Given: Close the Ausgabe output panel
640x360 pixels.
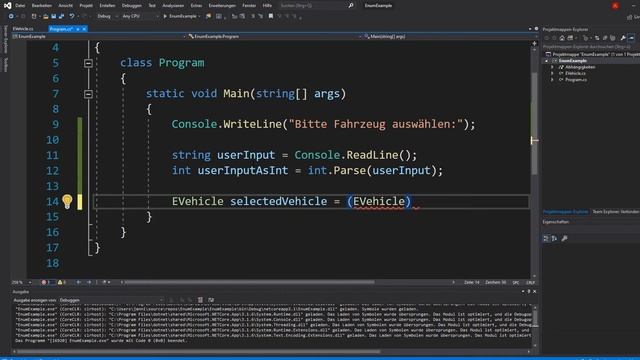Looking at the screenshot, I should [535, 291].
